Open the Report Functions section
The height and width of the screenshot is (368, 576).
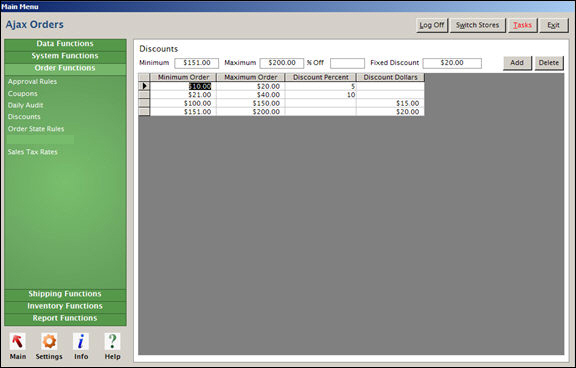pos(65,318)
